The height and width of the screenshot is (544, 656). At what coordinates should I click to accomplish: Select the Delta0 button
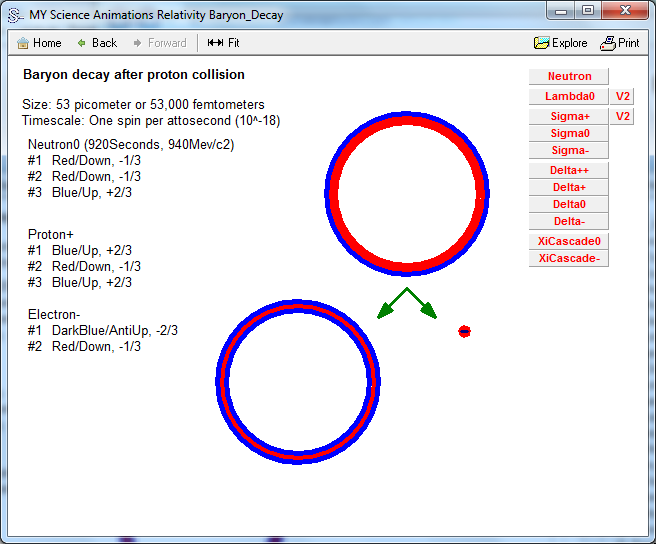(x=569, y=204)
